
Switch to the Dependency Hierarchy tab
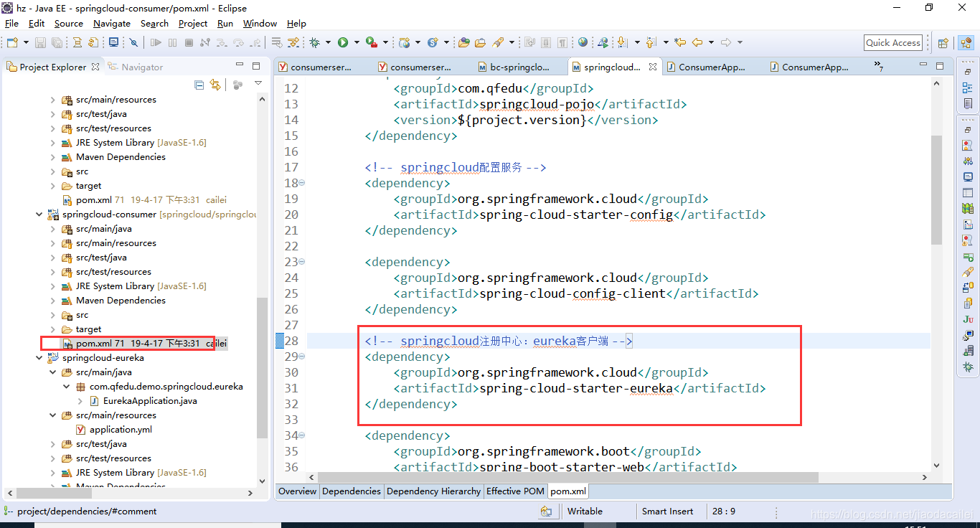(433, 491)
